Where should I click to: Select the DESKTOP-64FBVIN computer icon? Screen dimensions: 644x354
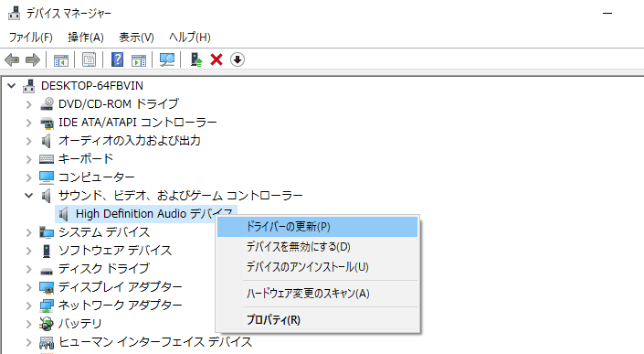coord(28,85)
